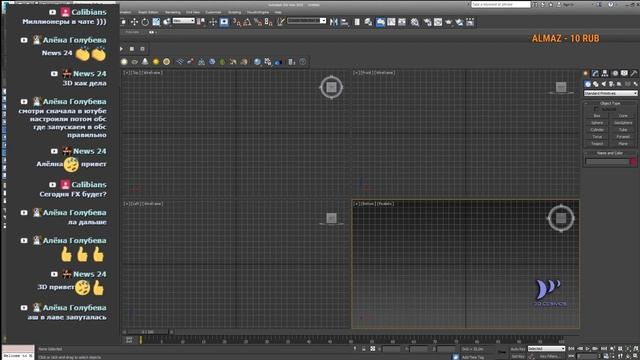Open the Customize menu
640x360 pixels.
pos(213,12)
